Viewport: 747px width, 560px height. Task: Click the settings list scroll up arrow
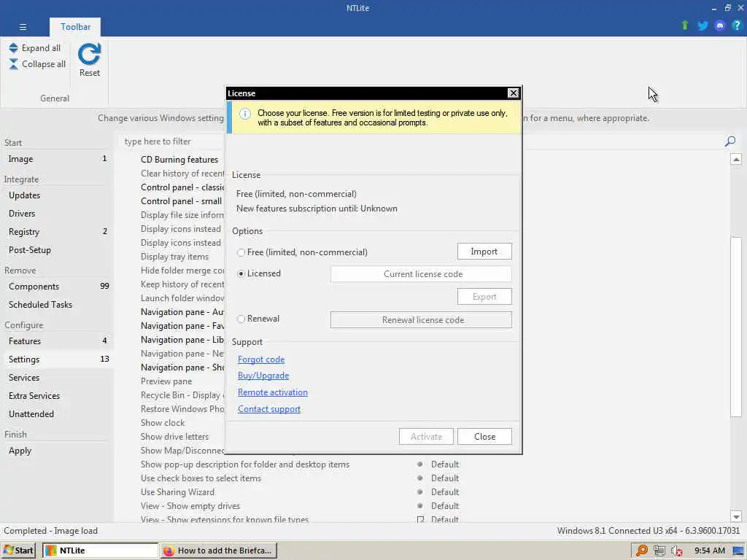tap(736, 160)
